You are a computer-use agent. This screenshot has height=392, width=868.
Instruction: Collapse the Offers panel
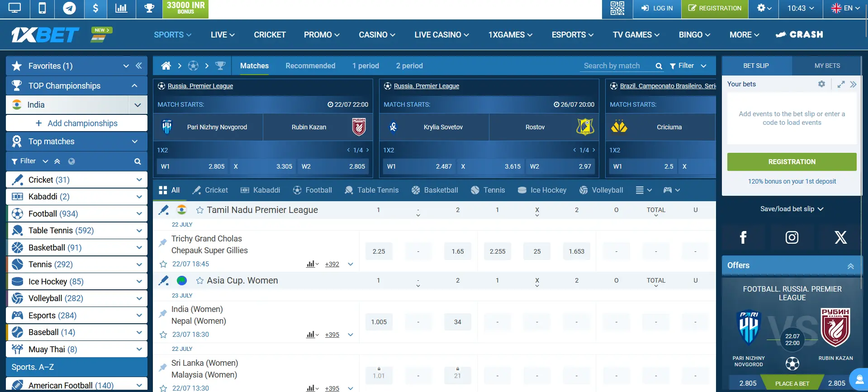tap(850, 266)
